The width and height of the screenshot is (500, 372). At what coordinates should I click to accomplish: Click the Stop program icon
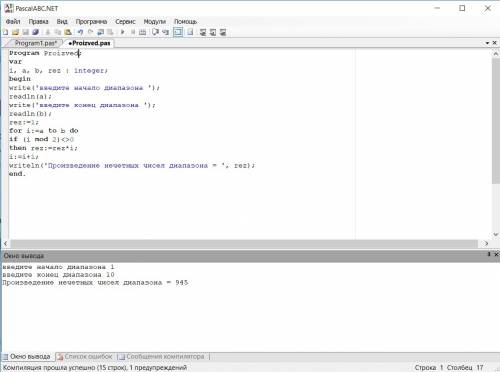[133, 32]
